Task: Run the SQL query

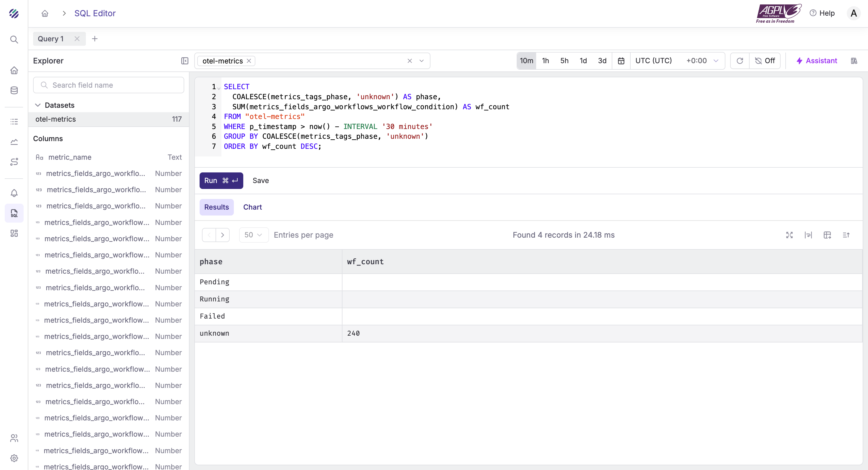Action: (221, 181)
